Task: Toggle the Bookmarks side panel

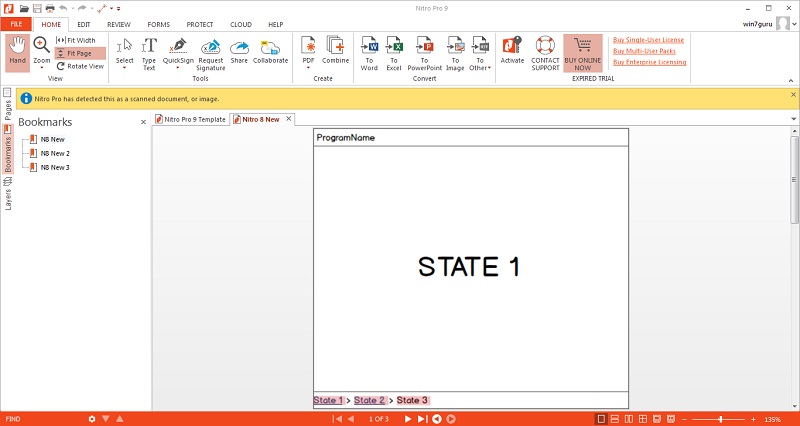Action: (8, 149)
